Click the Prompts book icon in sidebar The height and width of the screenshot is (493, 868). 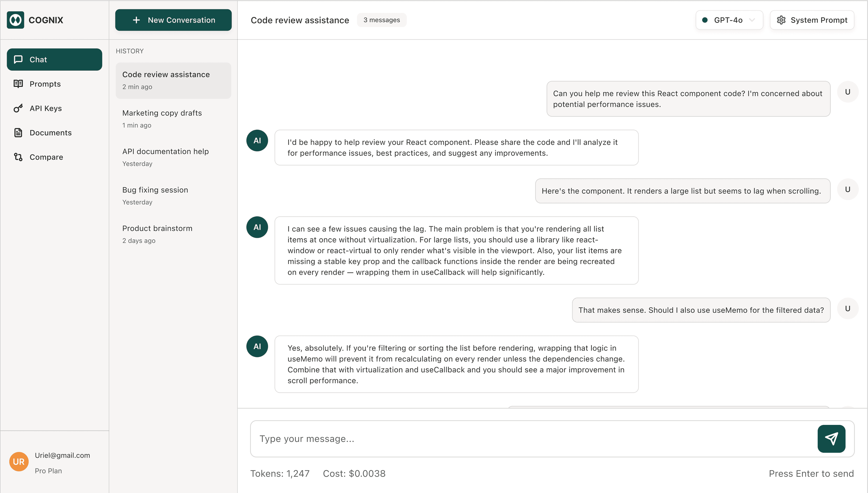pyautogui.click(x=18, y=84)
